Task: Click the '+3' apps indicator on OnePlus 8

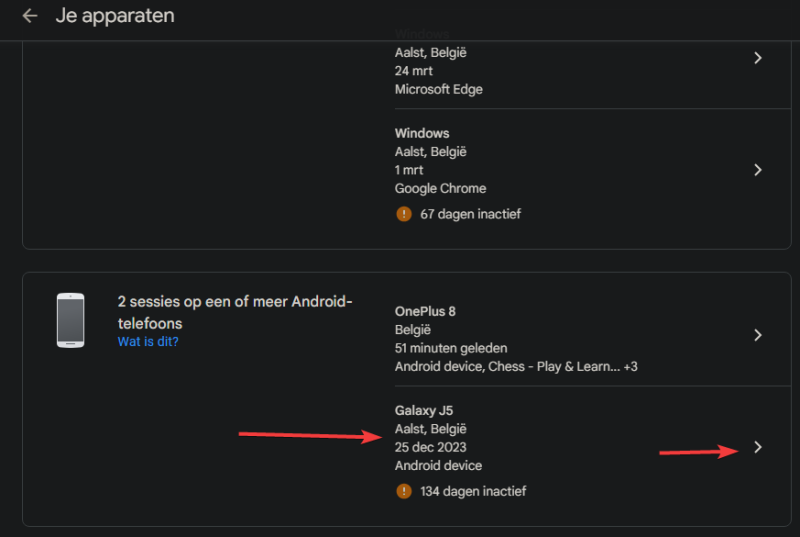Action: pos(629,367)
